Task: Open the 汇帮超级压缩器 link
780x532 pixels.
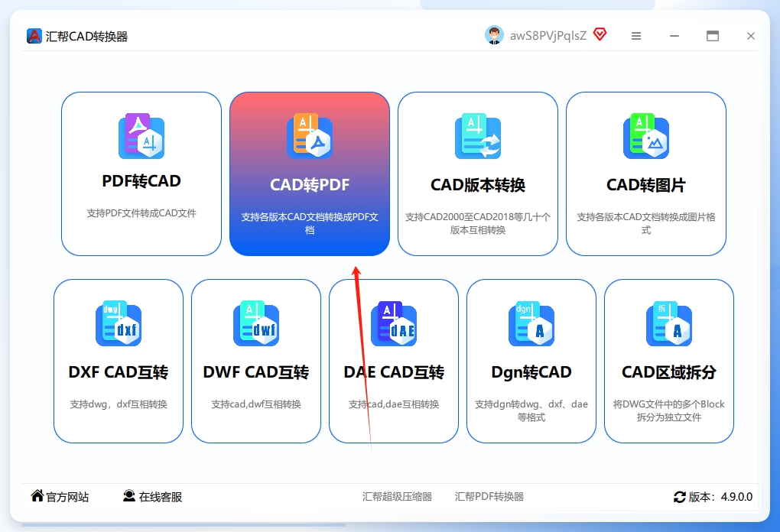Action: (397, 496)
